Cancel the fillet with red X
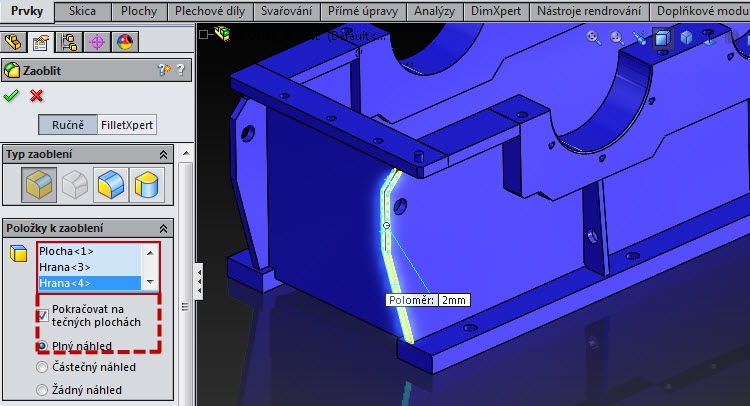Viewport: 750px width, 406px height. coord(37,96)
